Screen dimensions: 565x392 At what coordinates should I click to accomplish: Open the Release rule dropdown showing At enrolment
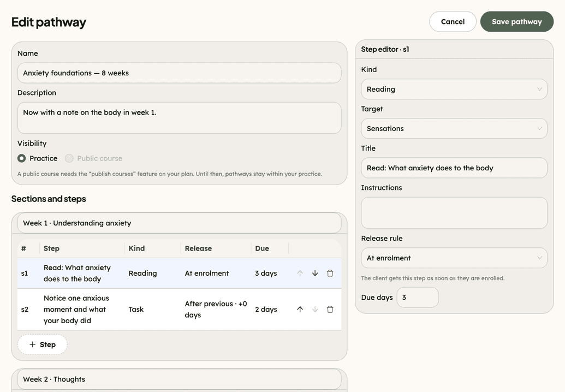coord(454,258)
